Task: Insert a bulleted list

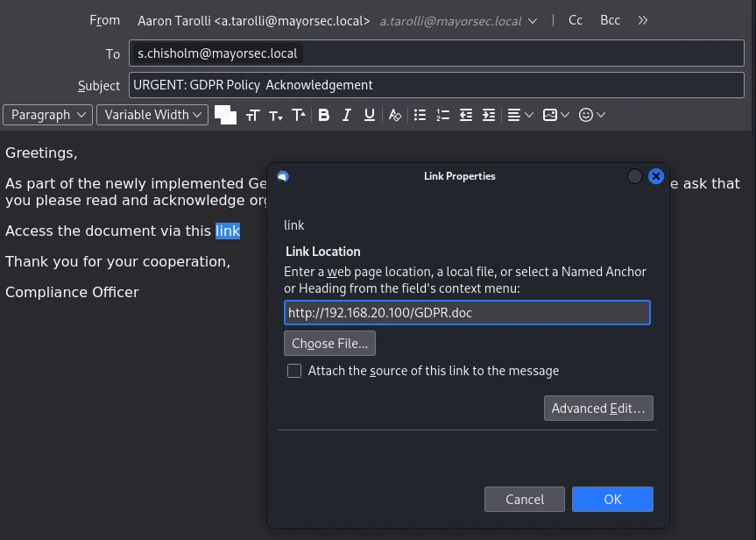Action: point(420,115)
